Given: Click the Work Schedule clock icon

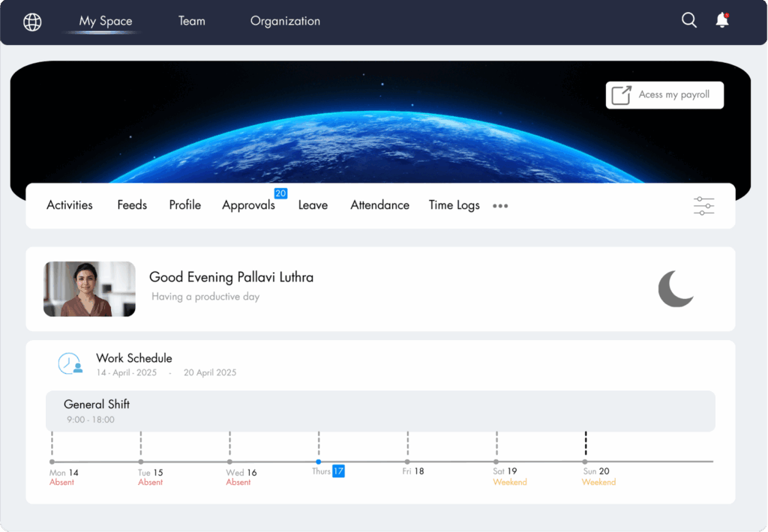Looking at the screenshot, I should (x=70, y=363).
